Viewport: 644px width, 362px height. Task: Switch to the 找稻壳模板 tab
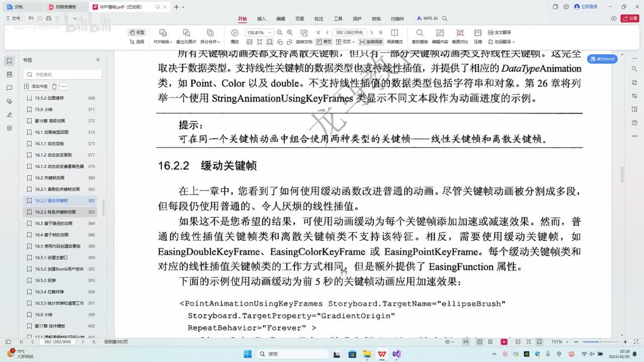pyautogui.click(x=66, y=7)
